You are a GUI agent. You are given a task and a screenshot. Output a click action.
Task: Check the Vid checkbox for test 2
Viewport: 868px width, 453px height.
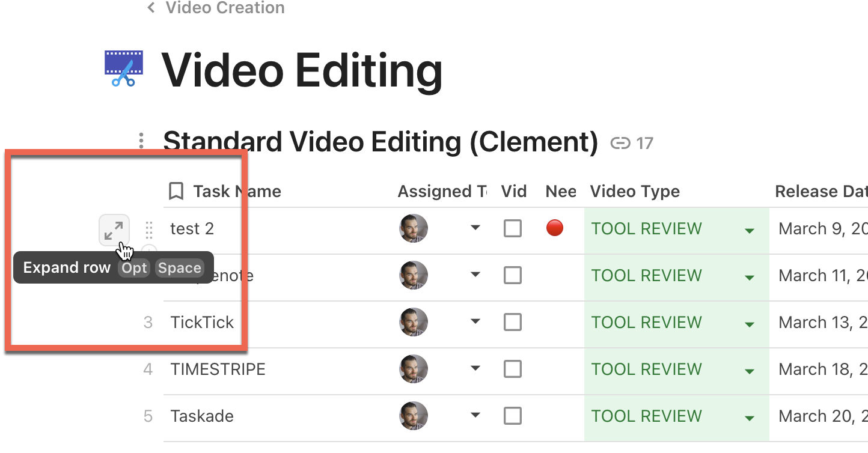click(x=512, y=228)
